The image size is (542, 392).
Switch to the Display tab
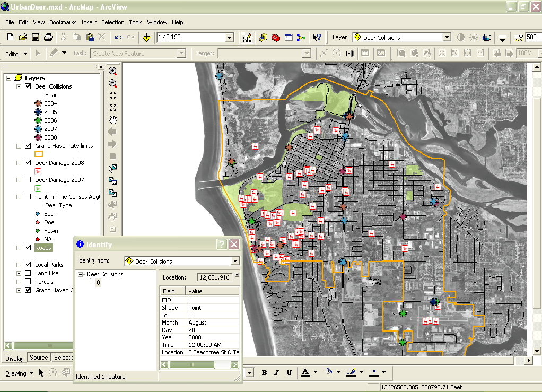pos(14,358)
